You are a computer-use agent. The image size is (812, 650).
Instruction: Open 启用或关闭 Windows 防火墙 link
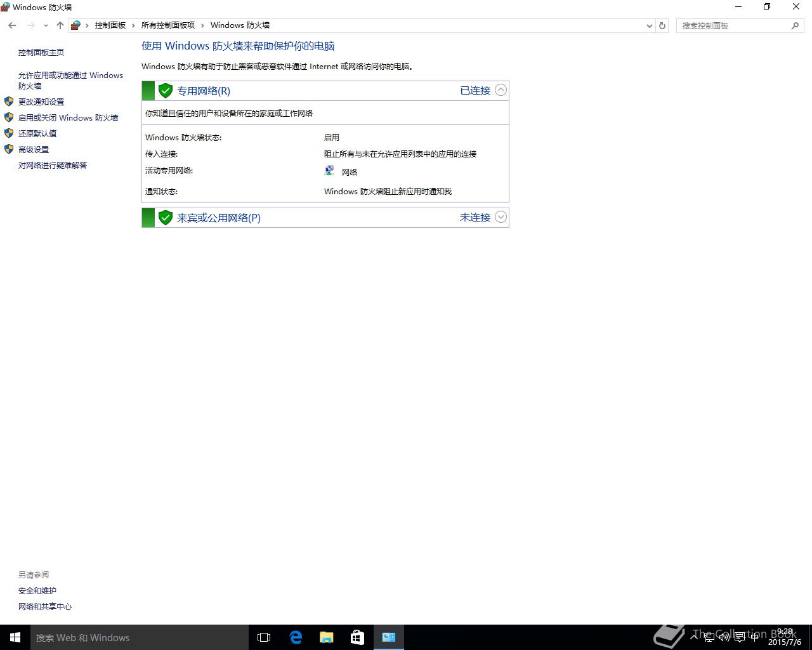click(x=68, y=117)
